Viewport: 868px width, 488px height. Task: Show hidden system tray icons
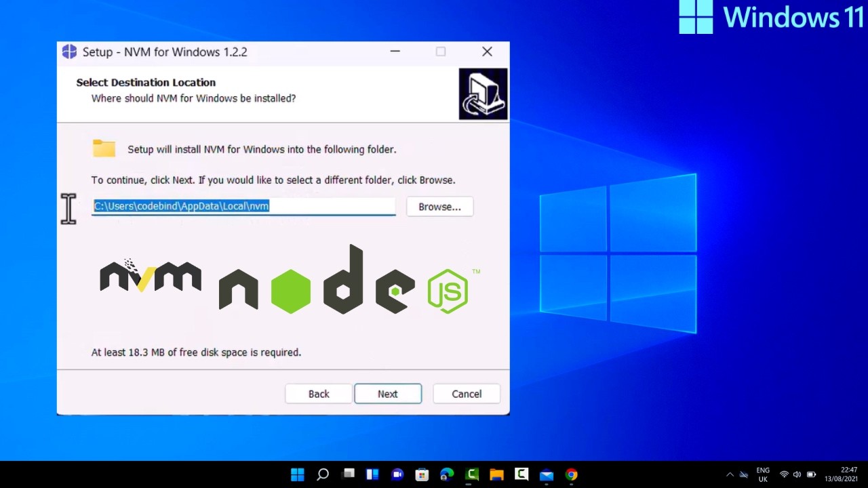point(730,474)
